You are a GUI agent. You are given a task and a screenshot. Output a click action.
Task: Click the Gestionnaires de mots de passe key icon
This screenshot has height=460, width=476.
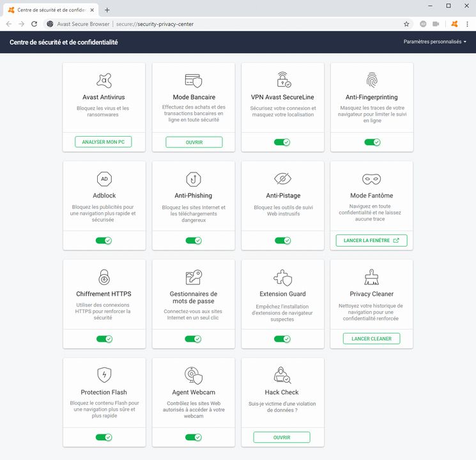(x=194, y=277)
